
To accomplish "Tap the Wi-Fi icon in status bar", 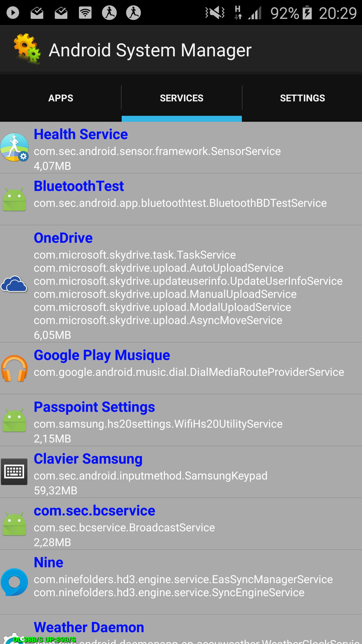I will (x=85, y=13).
